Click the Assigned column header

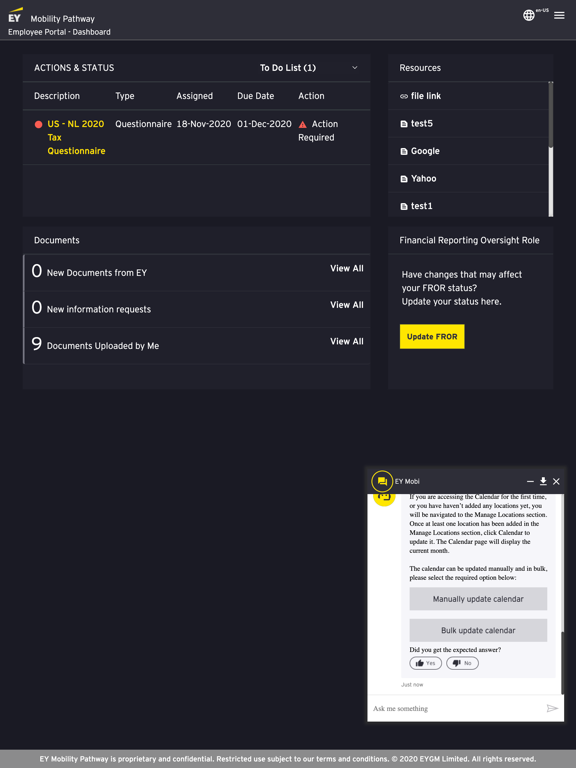coord(194,96)
